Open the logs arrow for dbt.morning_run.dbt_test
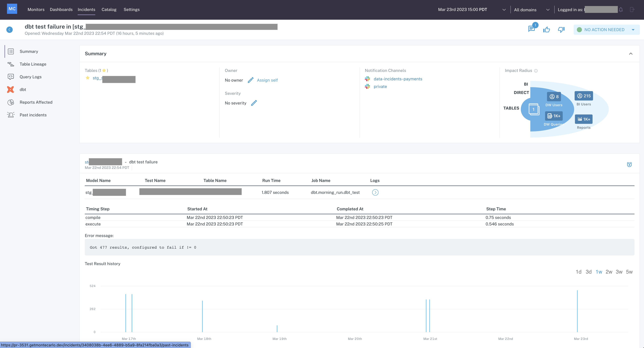 click(x=375, y=192)
